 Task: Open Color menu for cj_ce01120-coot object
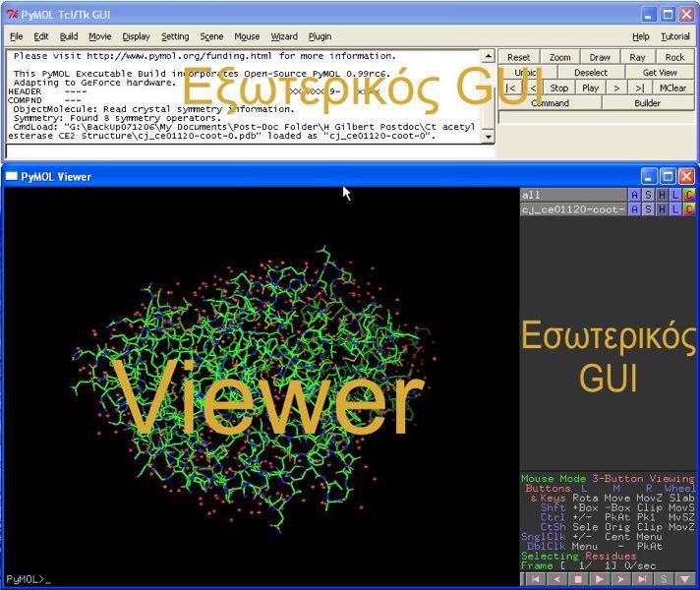click(x=689, y=209)
